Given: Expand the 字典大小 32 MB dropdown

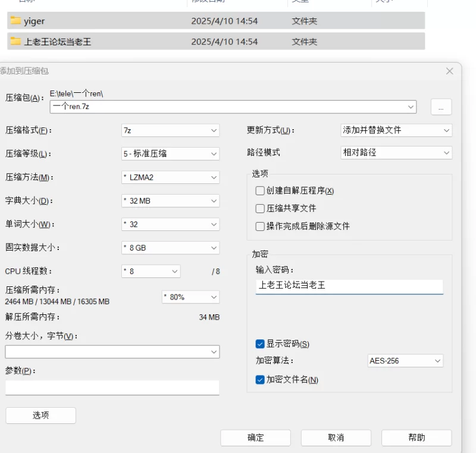Looking at the screenshot, I should point(170,201).
